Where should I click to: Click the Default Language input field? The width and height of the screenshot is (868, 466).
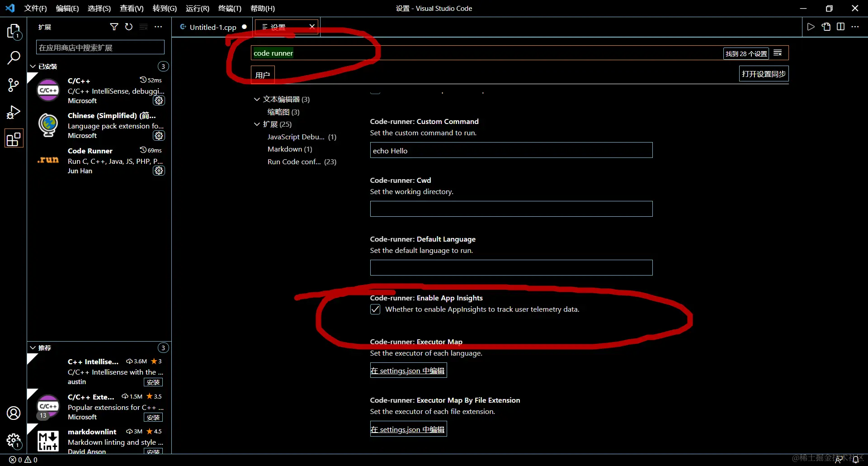(x=511, y=268)
